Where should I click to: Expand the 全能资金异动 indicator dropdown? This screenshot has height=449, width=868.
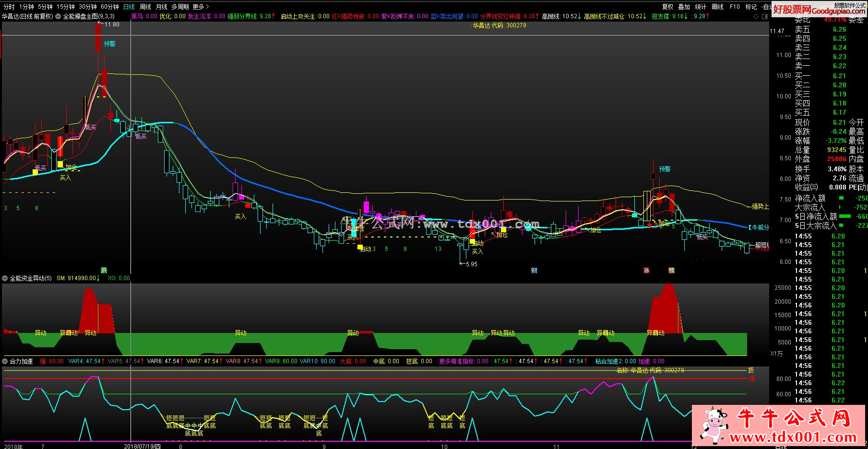point(5,278)
